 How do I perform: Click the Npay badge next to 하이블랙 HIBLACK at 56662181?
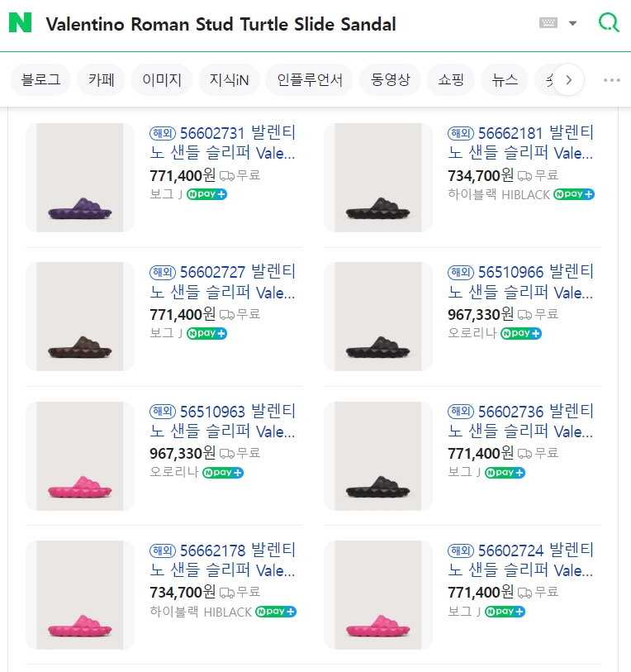pyautogui.click(x=574, y=194)
